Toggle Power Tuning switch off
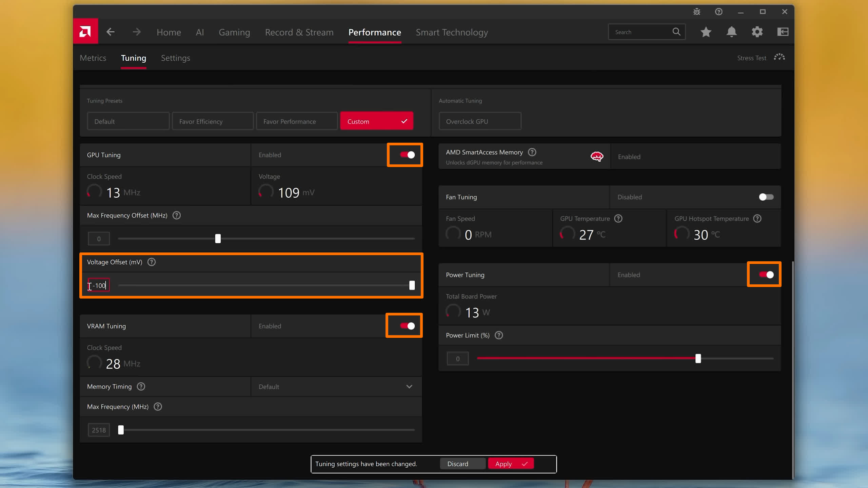Screen dimensions: 868x488 click(766, 275)
